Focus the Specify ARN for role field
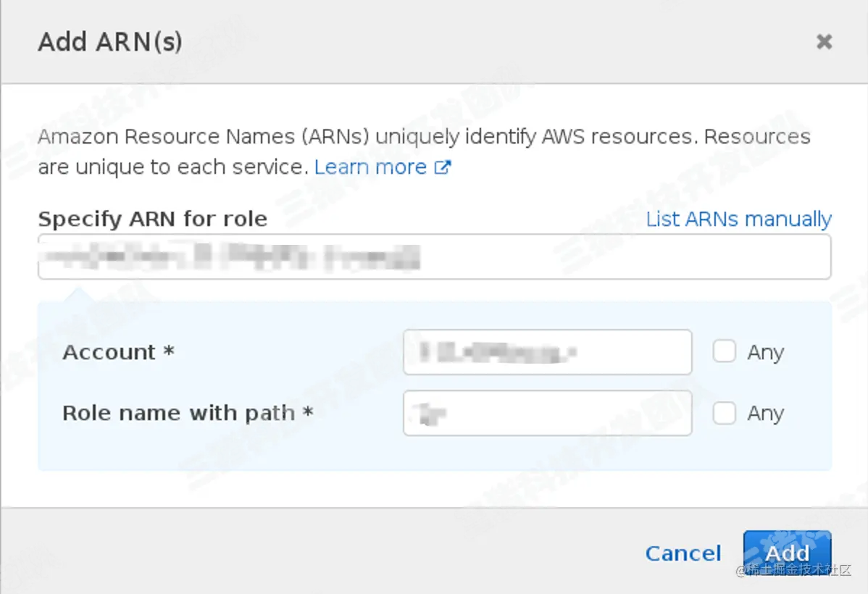 tap(433, 257)
